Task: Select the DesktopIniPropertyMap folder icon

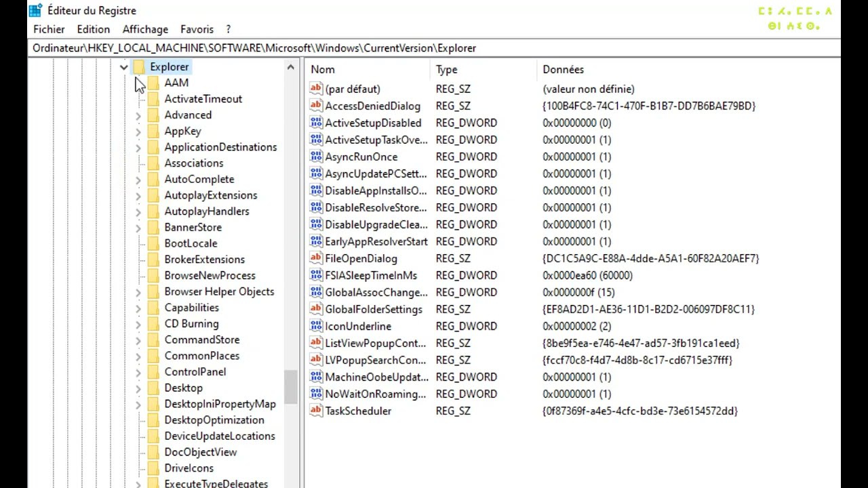Action: (153, 404)
